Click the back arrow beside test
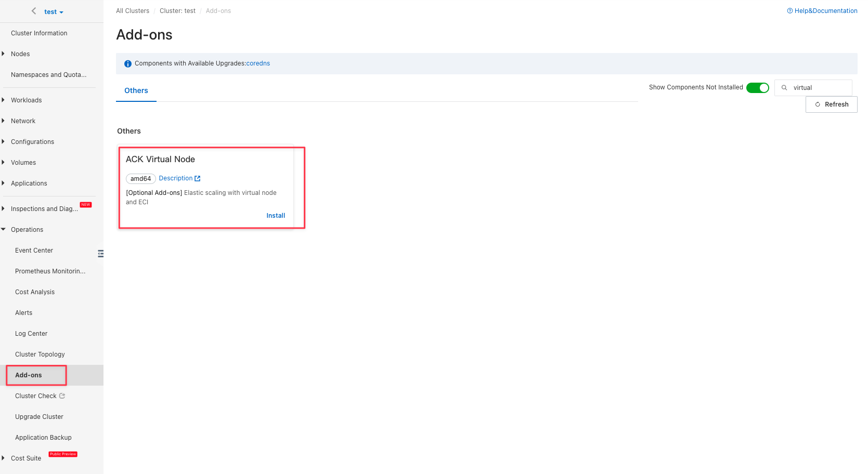 click(34, 11)
